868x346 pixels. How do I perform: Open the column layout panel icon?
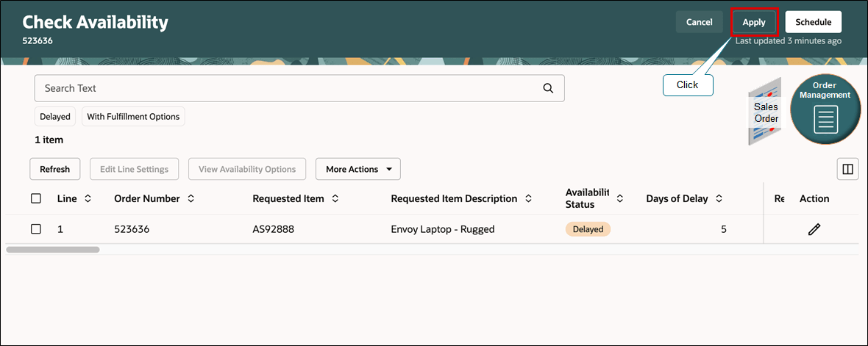[847, 169]
